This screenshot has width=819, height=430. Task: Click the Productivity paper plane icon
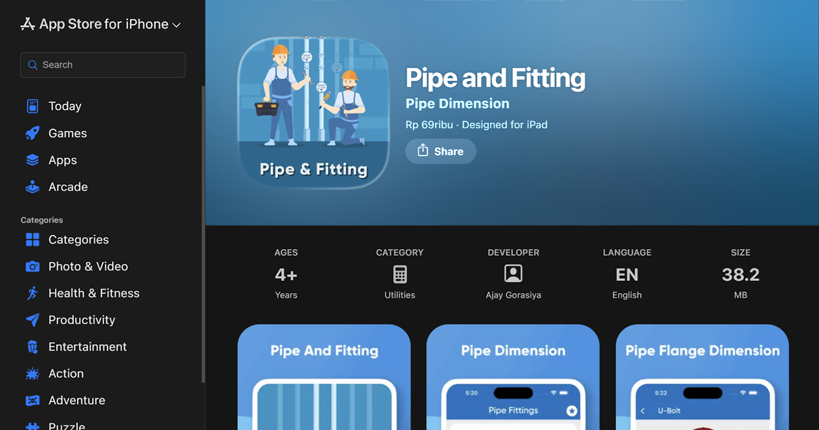click(x=32, y=320)
